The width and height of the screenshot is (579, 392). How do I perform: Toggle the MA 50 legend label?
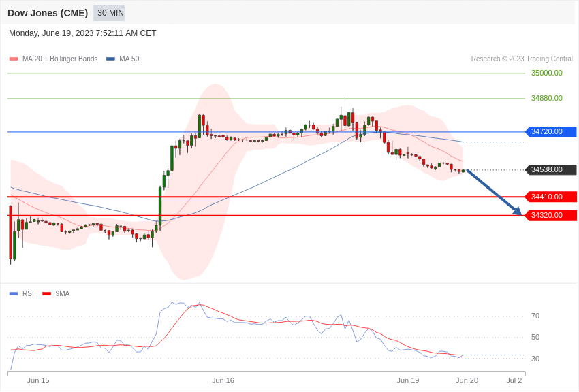coord(129,59)
